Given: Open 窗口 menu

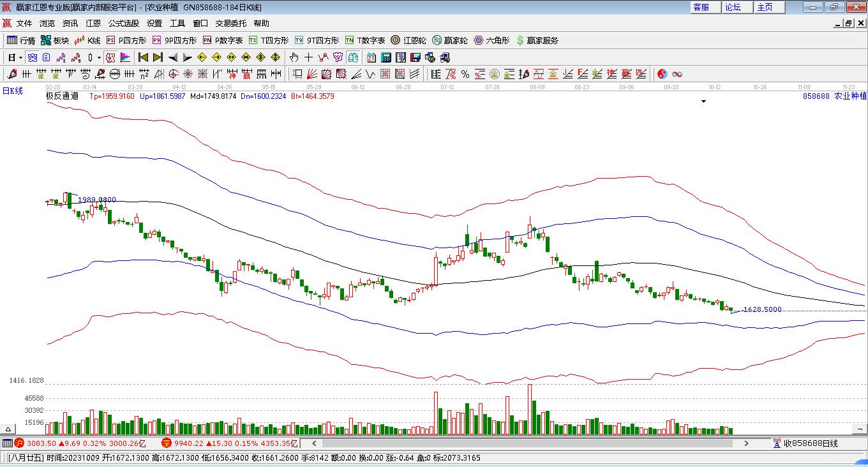Looking at the screenshot, I should [200, 23].
